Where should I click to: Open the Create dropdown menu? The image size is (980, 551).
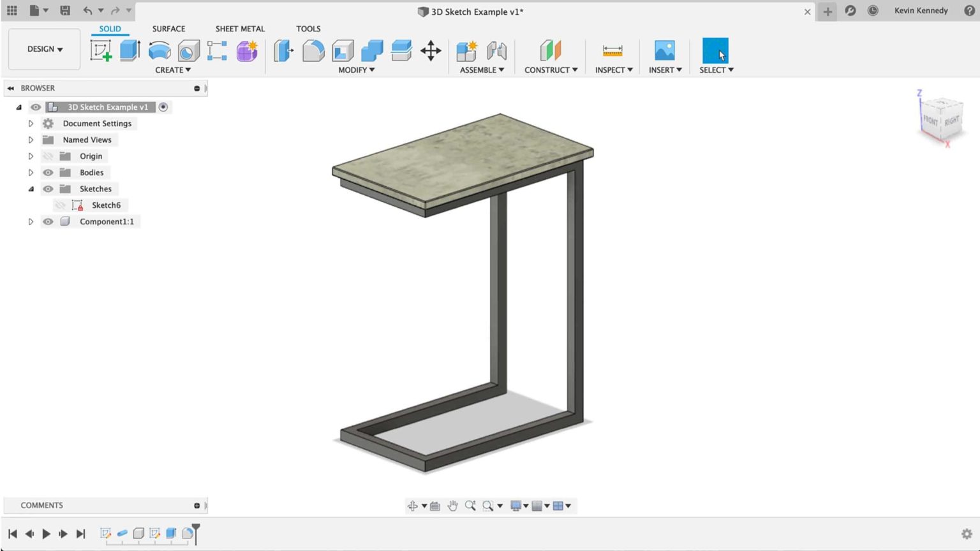[x=173, y=70]
